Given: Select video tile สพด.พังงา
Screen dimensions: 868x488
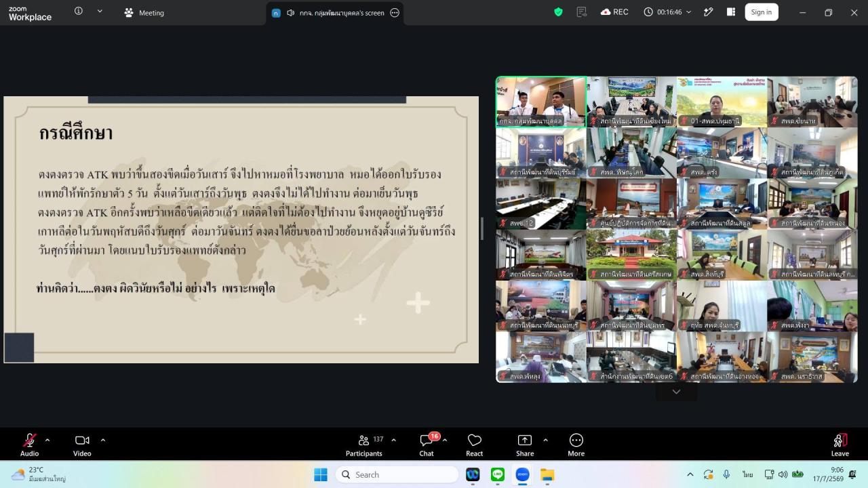Looking at the screenshot, I should point(812,306).
